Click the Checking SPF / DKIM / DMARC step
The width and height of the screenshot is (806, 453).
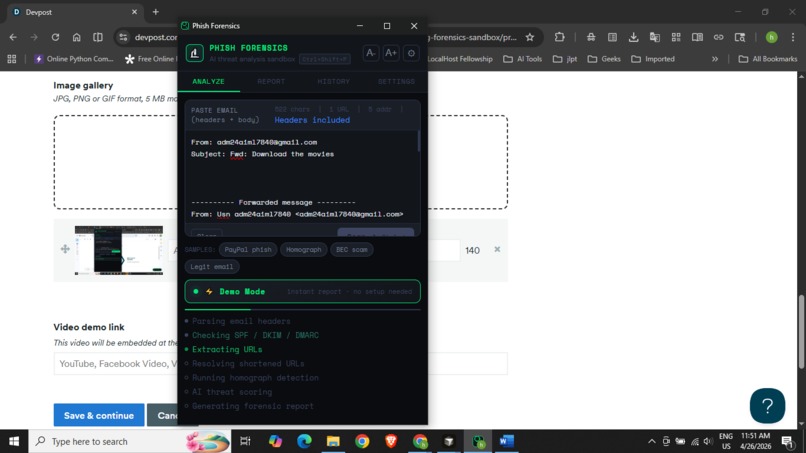coord(255,335)
